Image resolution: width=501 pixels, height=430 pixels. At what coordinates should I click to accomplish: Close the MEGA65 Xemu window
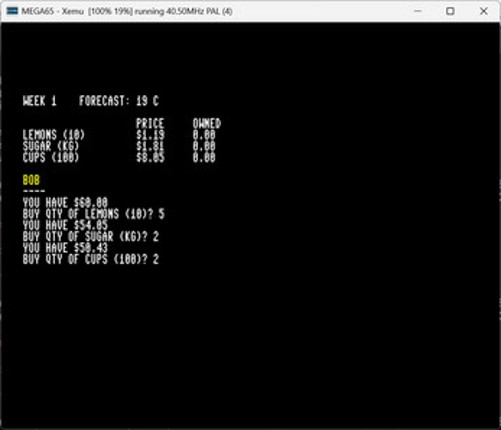coord(483,11)
